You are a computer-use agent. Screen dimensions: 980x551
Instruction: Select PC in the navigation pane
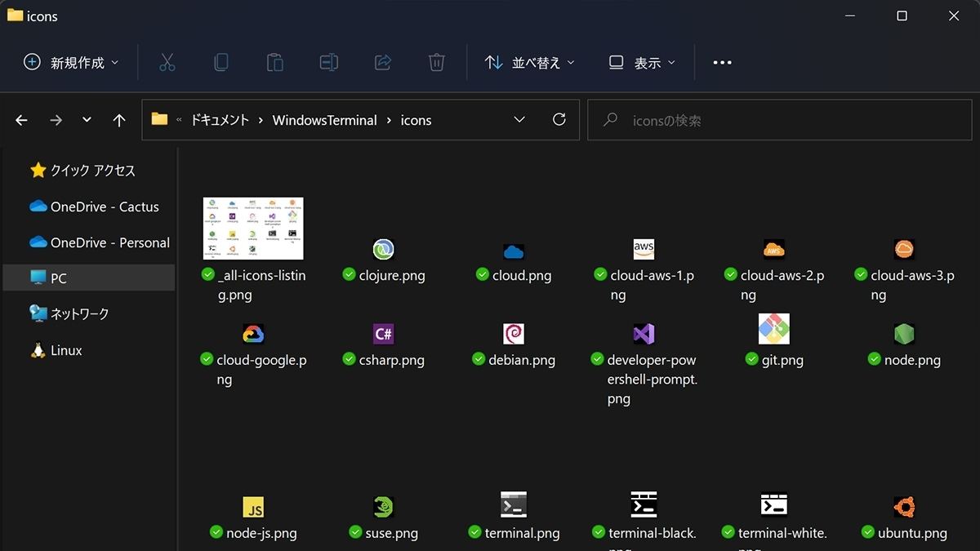point(88,278)
